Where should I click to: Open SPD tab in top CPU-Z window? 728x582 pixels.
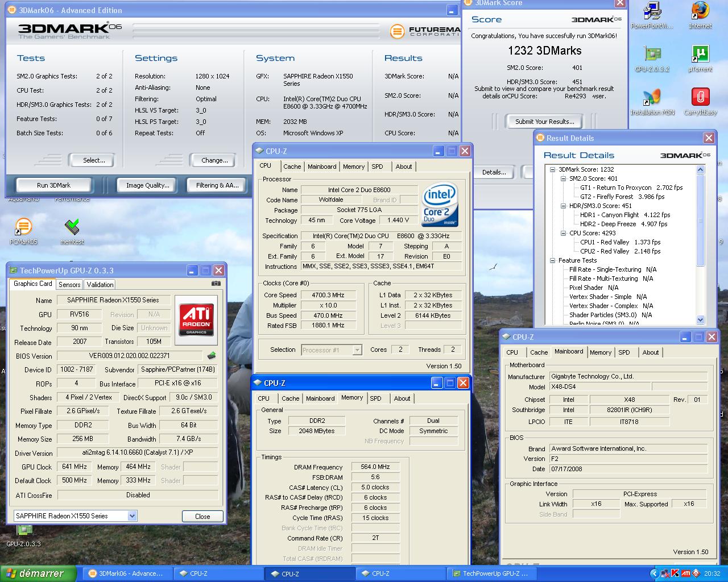pyautogui.click(x=377, y=167)
